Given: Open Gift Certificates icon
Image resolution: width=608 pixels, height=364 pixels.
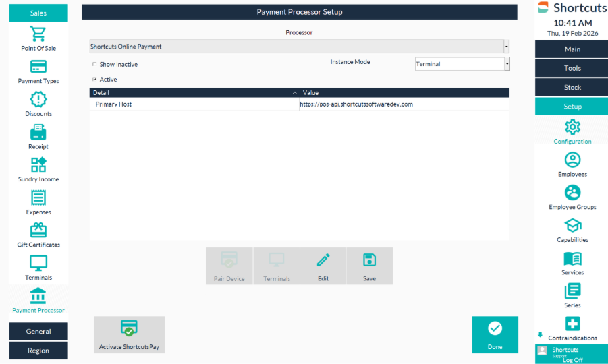Looking at the screenshot, I should point(38,231).
